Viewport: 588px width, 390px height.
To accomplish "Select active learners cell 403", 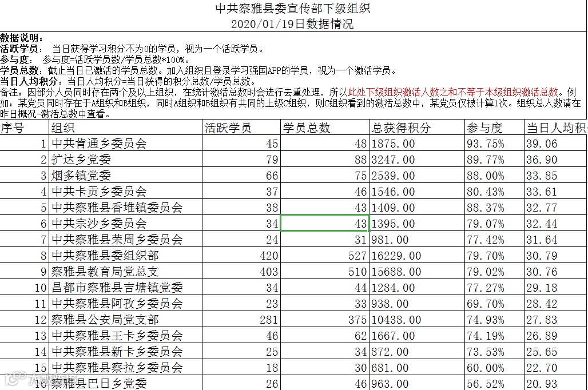I will 241,272.
